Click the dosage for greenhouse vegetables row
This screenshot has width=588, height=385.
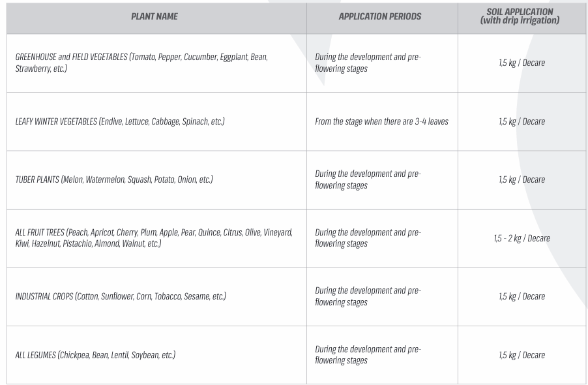522,63
